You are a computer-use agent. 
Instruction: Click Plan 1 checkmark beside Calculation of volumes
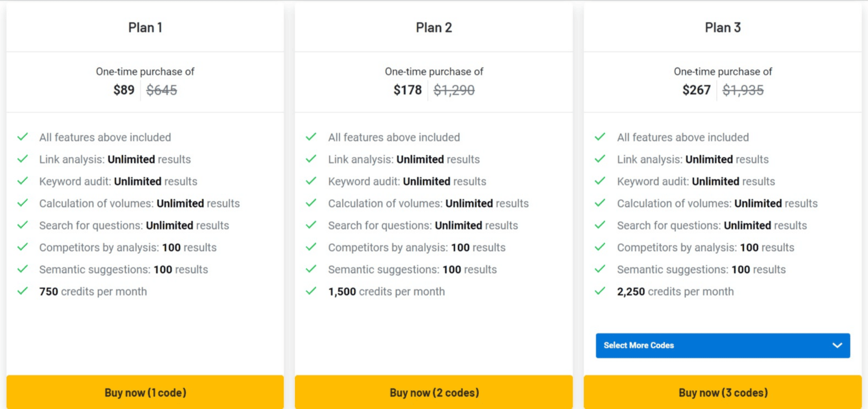[x=22, y=203]
